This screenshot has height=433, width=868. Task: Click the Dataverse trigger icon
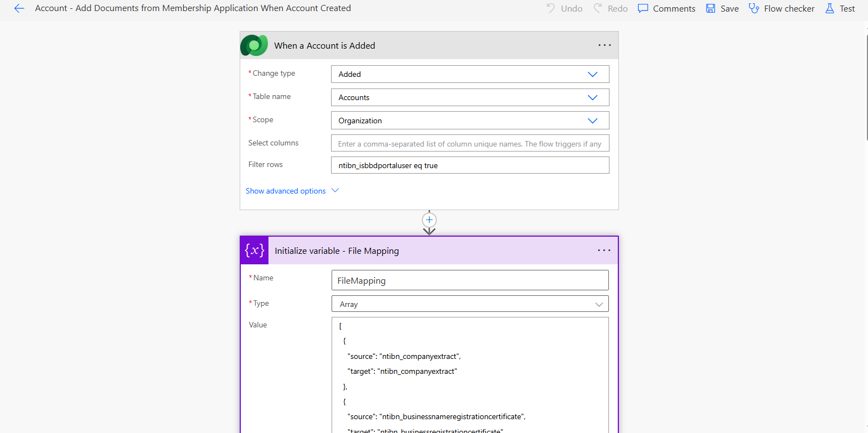[x=254, y=45]
